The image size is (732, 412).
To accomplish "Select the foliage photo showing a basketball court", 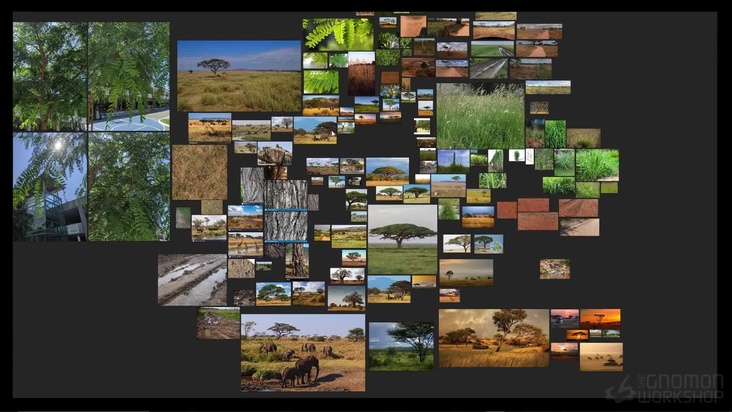I will pos(129,77).
